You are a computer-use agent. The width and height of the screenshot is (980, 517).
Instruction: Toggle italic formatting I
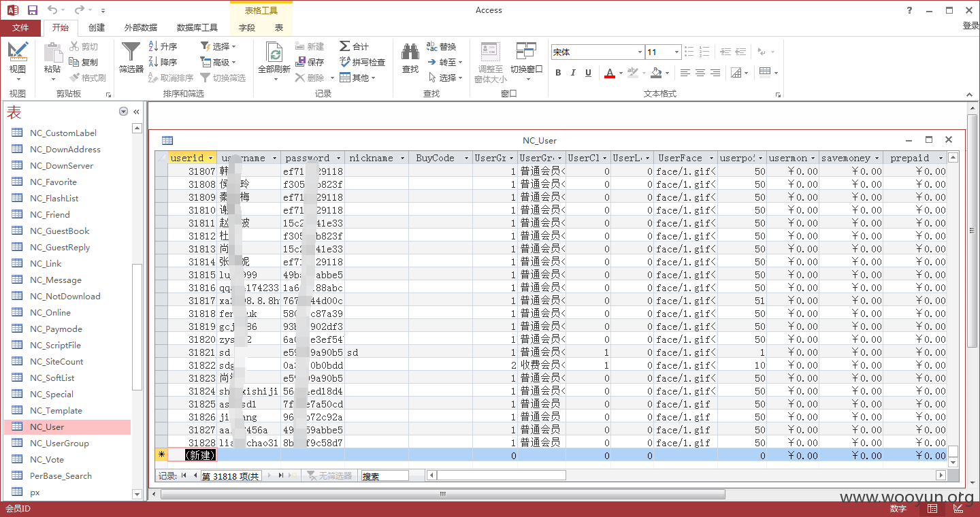[x=573, y=73]
